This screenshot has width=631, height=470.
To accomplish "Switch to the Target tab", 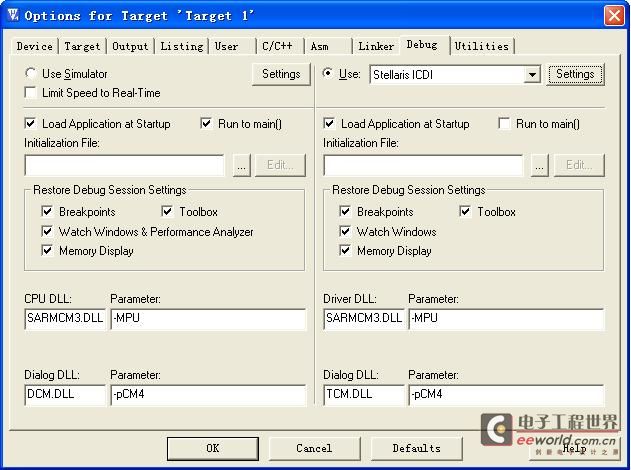I will pyautogui.click(x=82, y=46).
